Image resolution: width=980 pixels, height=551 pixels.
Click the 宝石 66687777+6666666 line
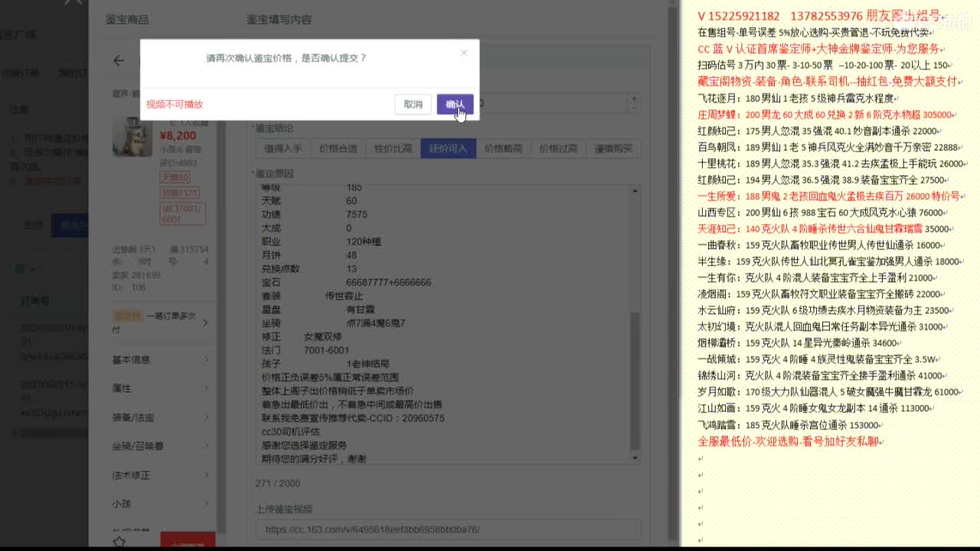(346, 282)
